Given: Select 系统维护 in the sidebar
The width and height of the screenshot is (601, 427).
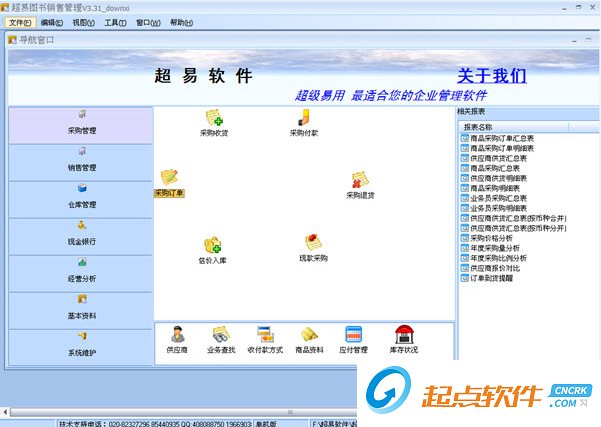Looking at the screenshot, I should click(x=81, y=347).
